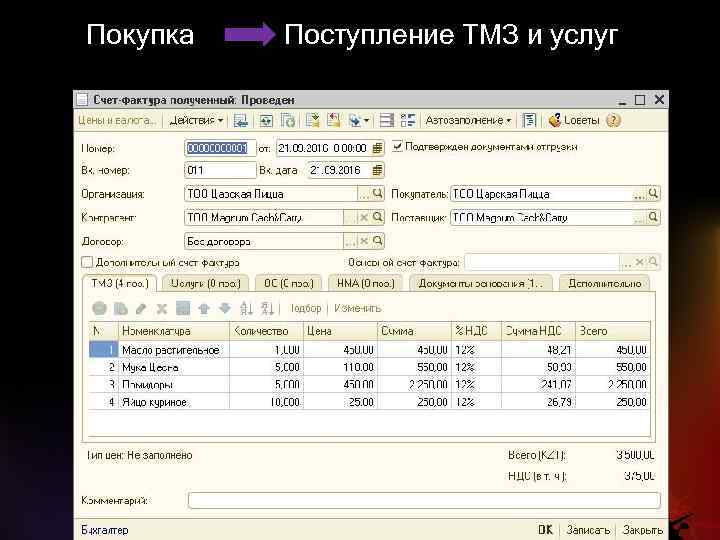
Task: Click the Всего column header
Action: click(613, 331)
